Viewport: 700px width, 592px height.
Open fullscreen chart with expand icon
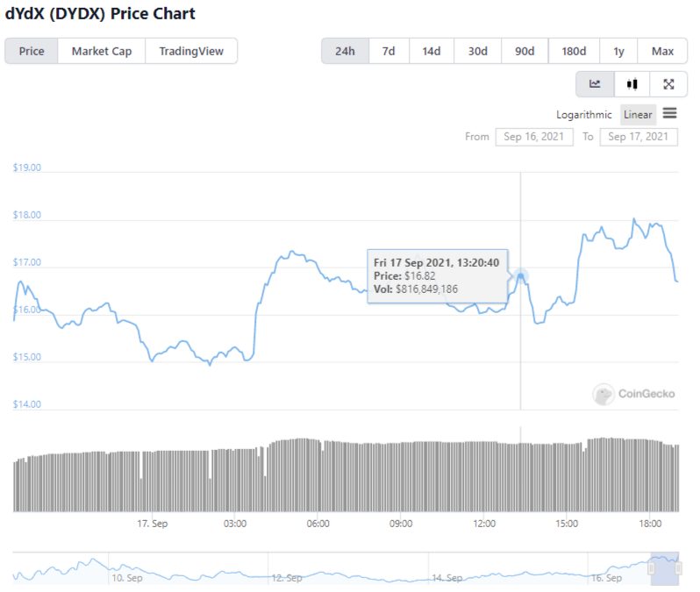[668, 84]
